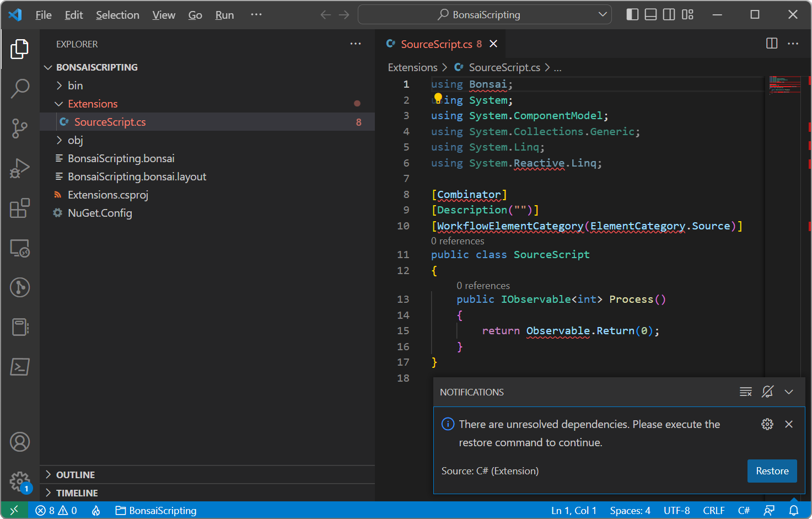Change line ending CRLF setting

(x=714, y=511)
